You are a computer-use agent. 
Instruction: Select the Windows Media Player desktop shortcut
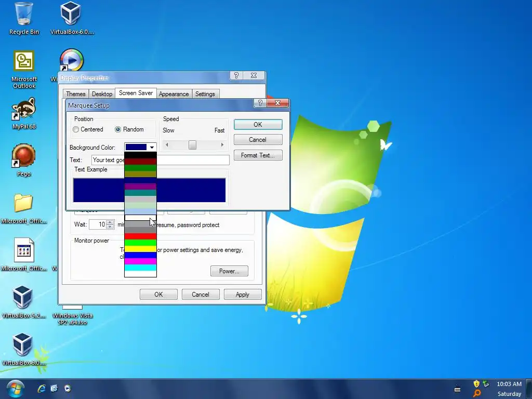[x=71, y=60]
